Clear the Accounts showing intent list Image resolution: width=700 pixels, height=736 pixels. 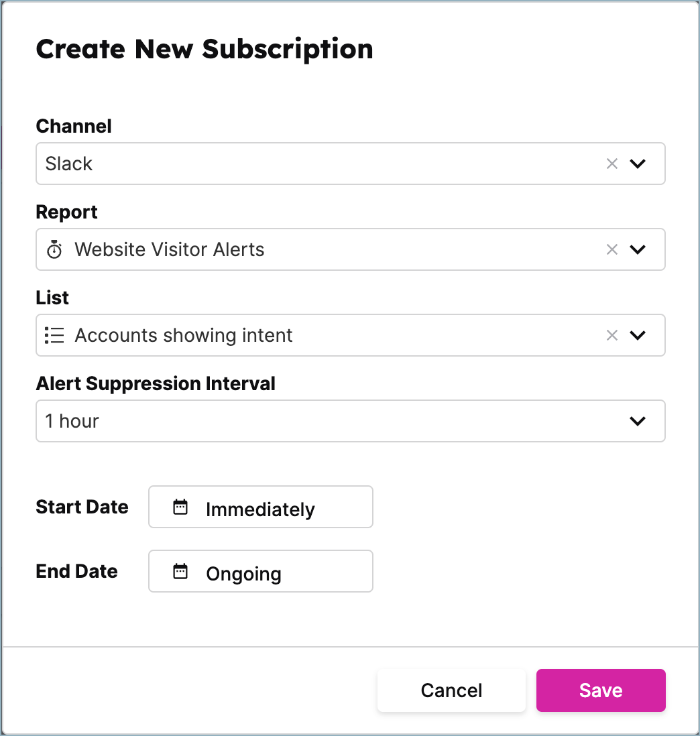click(611, 335)
